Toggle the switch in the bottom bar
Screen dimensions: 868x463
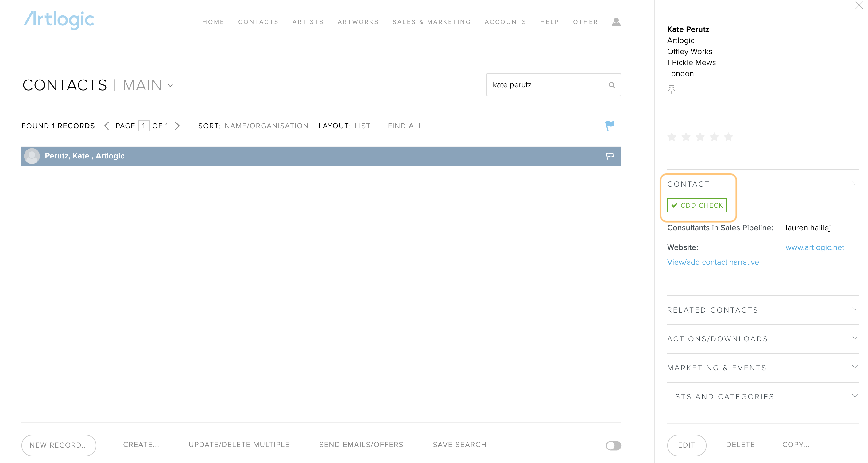point(613,445)
